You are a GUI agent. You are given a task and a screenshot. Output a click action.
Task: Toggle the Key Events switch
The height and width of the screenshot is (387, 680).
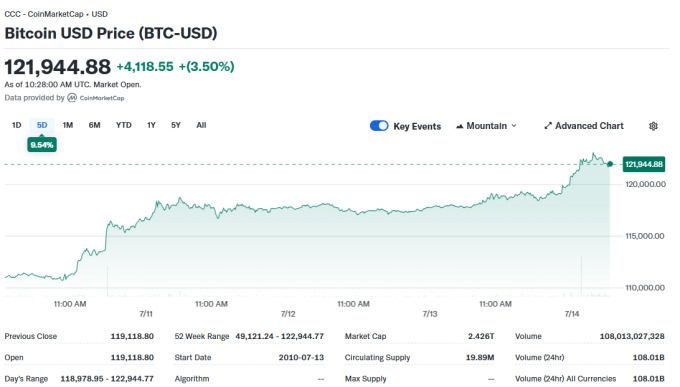pos(379,126)
